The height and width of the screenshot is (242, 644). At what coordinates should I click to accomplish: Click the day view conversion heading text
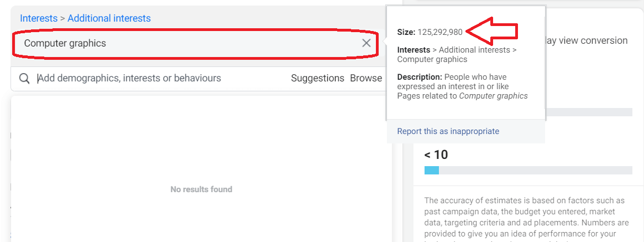coord(587,40)
